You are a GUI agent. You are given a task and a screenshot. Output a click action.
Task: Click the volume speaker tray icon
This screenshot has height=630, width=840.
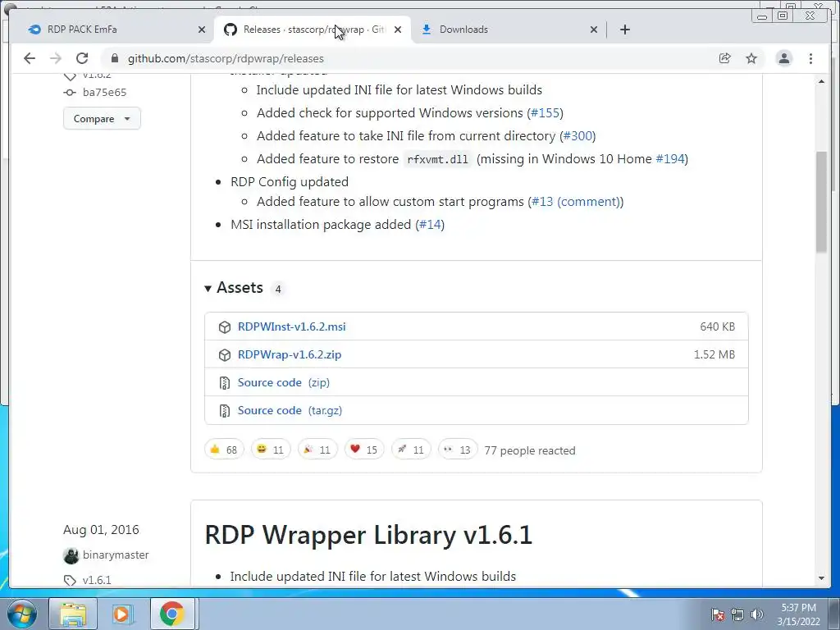click(756, 615)
